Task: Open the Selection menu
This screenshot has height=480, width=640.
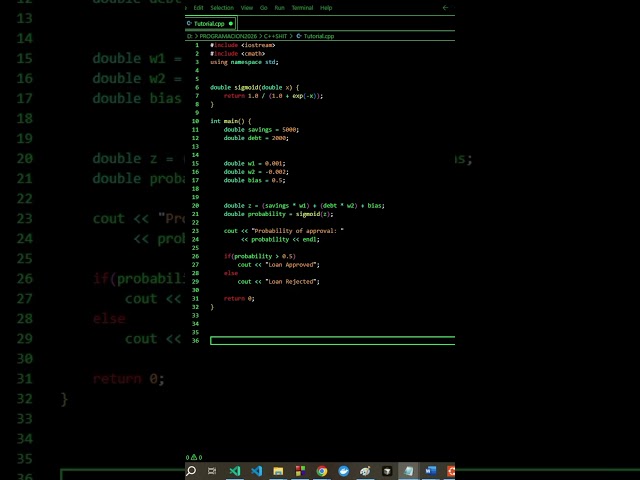Action: coord(222,8)
